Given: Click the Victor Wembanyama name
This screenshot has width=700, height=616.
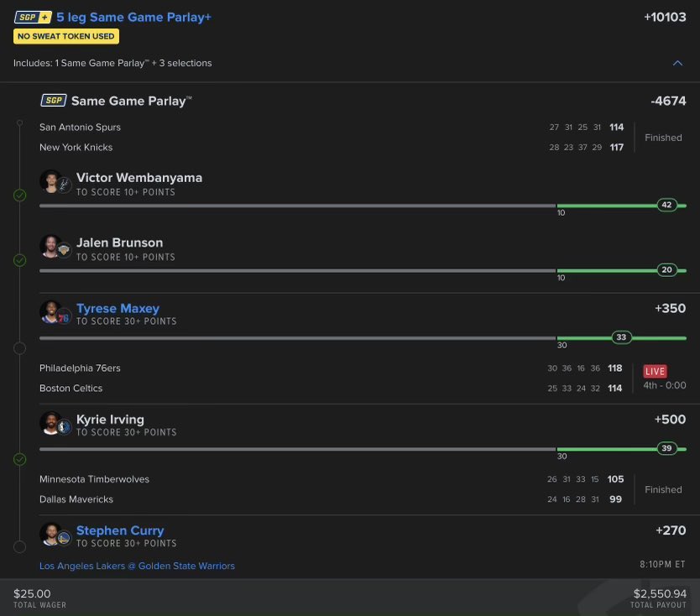Looking at the screenshot, I should coord(139,178).
